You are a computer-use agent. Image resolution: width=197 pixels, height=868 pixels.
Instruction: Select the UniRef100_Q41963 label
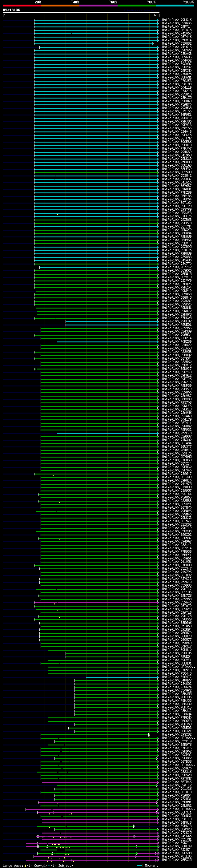pyautogui.click(x=176, y=156)
